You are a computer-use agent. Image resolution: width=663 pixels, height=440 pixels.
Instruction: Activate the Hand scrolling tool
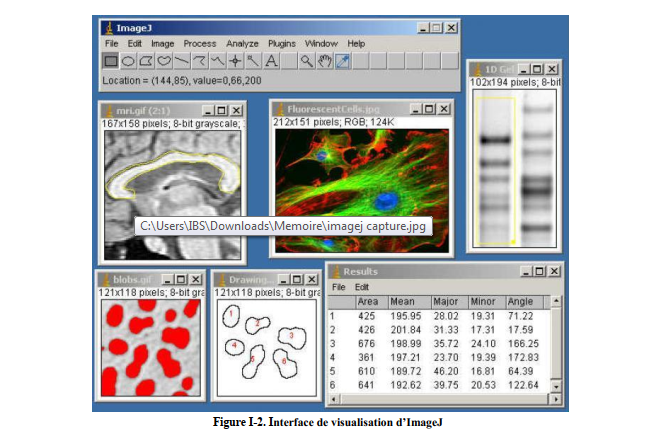pyautogui.click(x=325, y=62)
